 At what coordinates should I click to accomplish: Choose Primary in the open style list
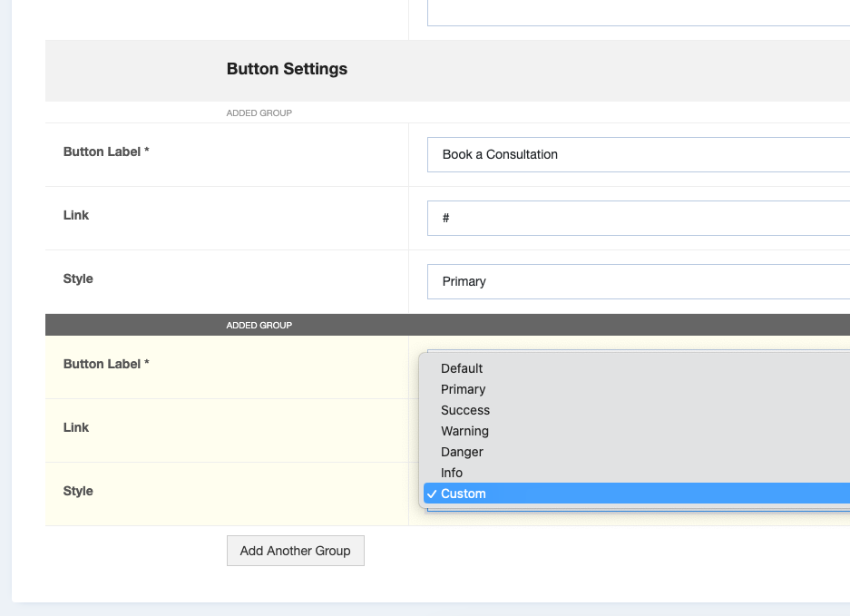coord(463,389)
